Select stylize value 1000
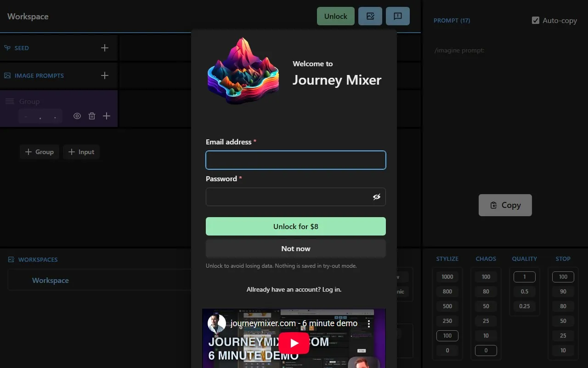 447,276
